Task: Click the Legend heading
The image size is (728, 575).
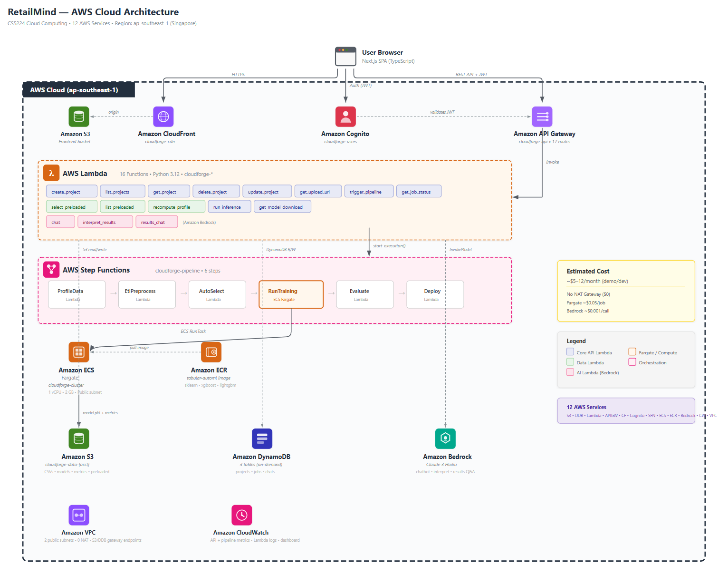Action: click(576, 341)
